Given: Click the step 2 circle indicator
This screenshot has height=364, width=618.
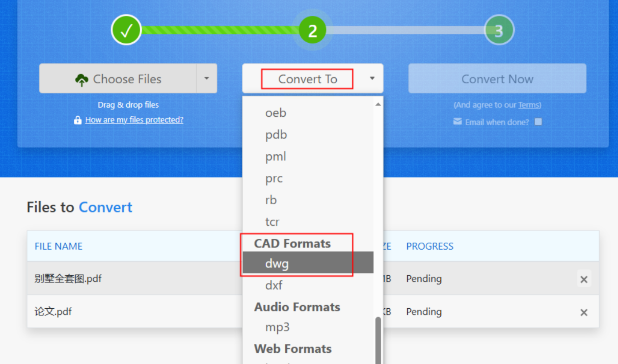Looking at the screenshot, I should [312, 30].
